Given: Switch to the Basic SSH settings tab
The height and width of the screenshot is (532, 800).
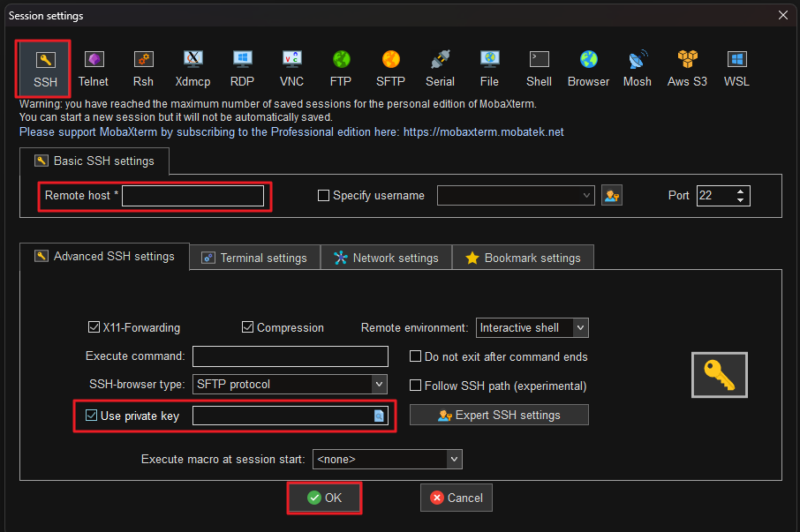Looking at the screenshot, I should [94, 161].
